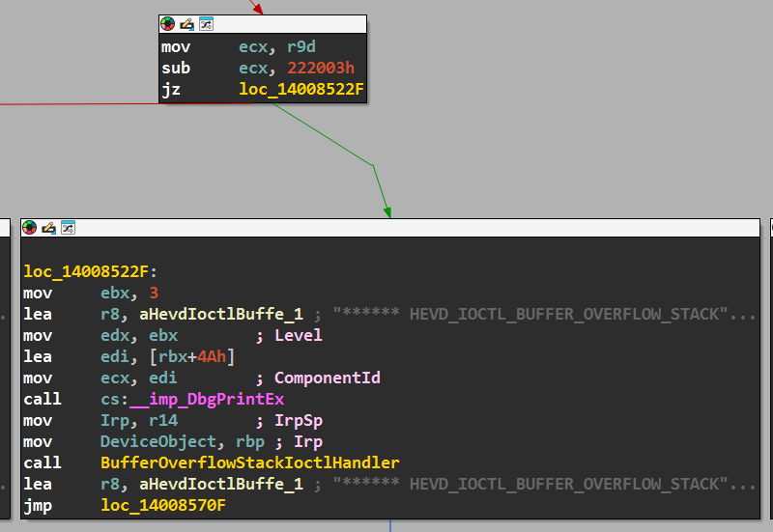Click the loc_14008522F jump target in the jz instruction
This screenshot has width=773, height=532.
tap(301, 90)
